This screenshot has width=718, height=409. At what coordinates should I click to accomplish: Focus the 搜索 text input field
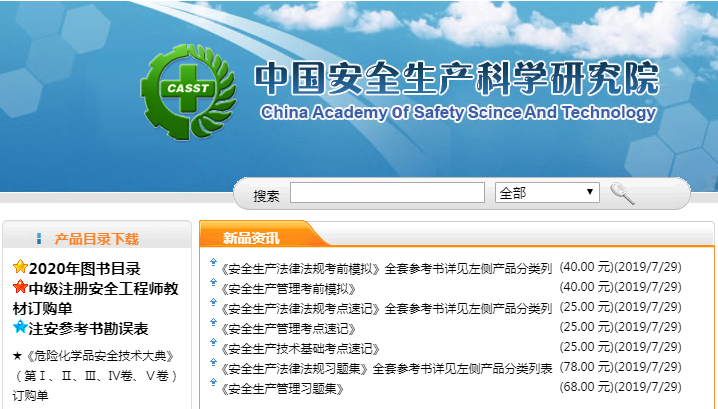[387, 192]
